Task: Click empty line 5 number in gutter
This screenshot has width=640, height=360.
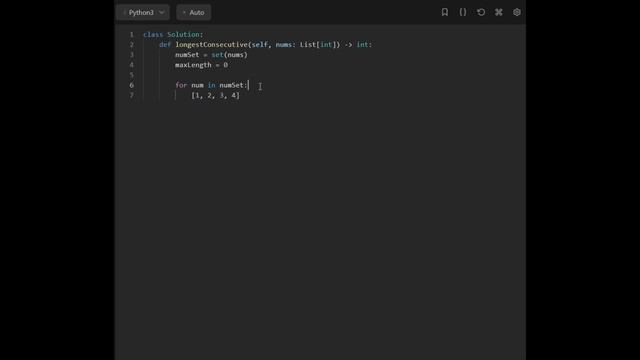Action: 131,75
